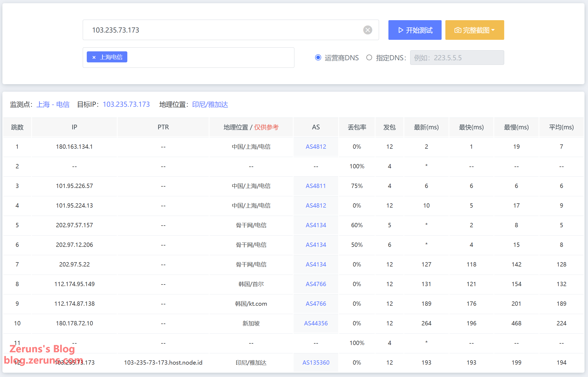Image resolution: width=588 pixels, height=377 pixels.
Task: Click the 平均(ms) column header
Action: click(561, 127)
